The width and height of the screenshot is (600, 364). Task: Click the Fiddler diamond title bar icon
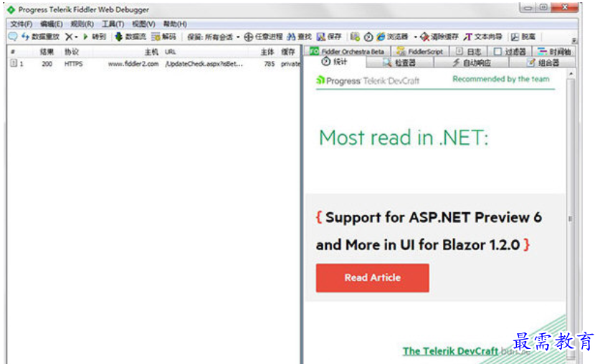11,9
